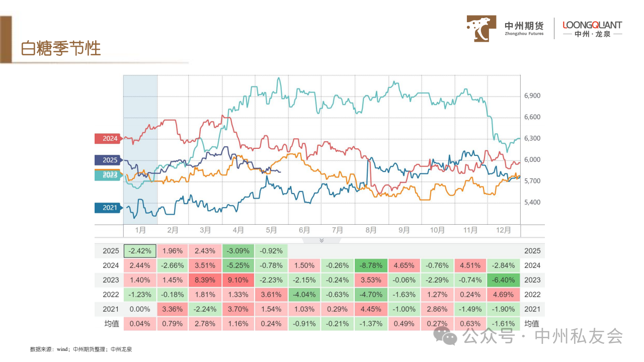Select the purple 2025 series tag

[x=108, y=160]
